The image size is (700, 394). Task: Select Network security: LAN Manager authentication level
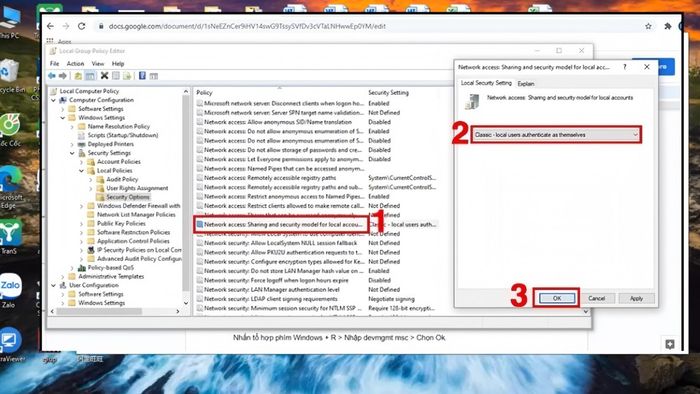point(272,290)
